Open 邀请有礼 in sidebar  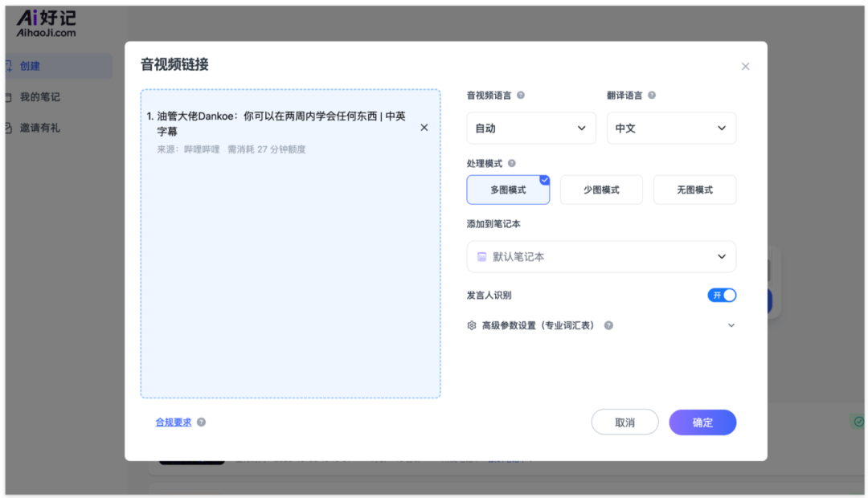[40, 128]
